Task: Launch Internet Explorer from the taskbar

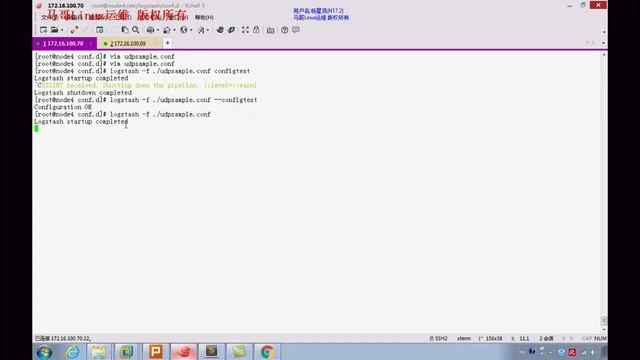Action: click(x=73, y=352)
